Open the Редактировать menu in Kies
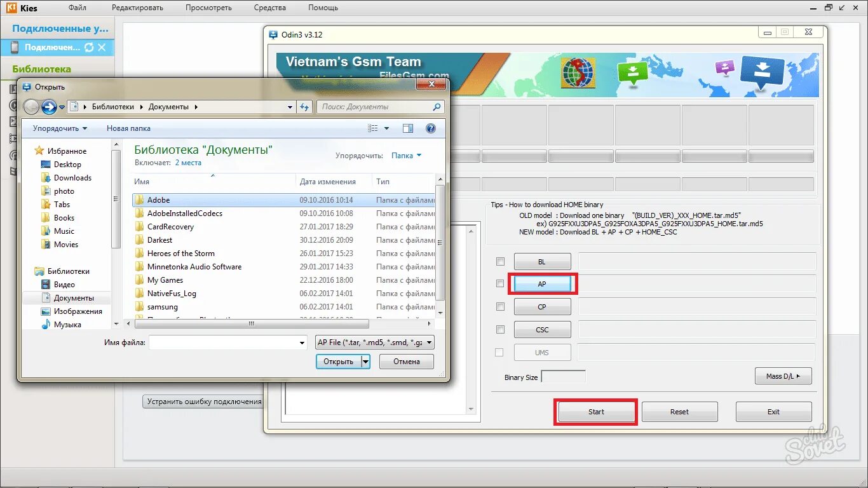Viewport: 868px width, 488px height. (x=137, y=8)
